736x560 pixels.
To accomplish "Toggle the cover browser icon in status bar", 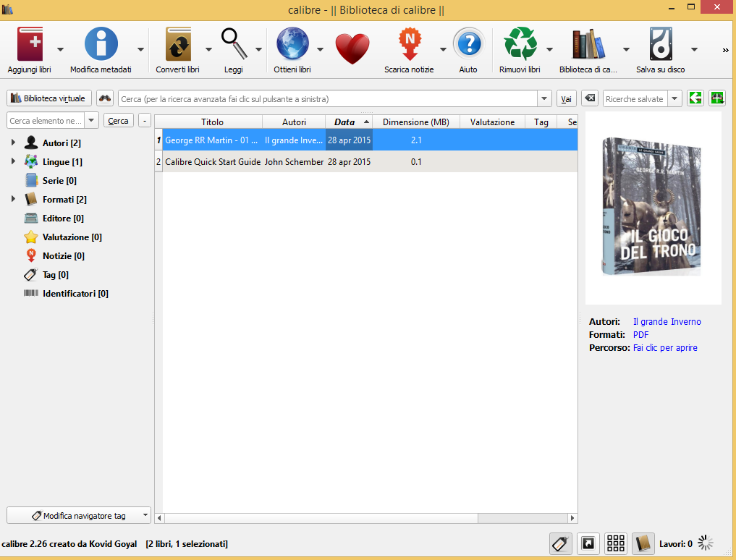I will click(x=588, y=543).
